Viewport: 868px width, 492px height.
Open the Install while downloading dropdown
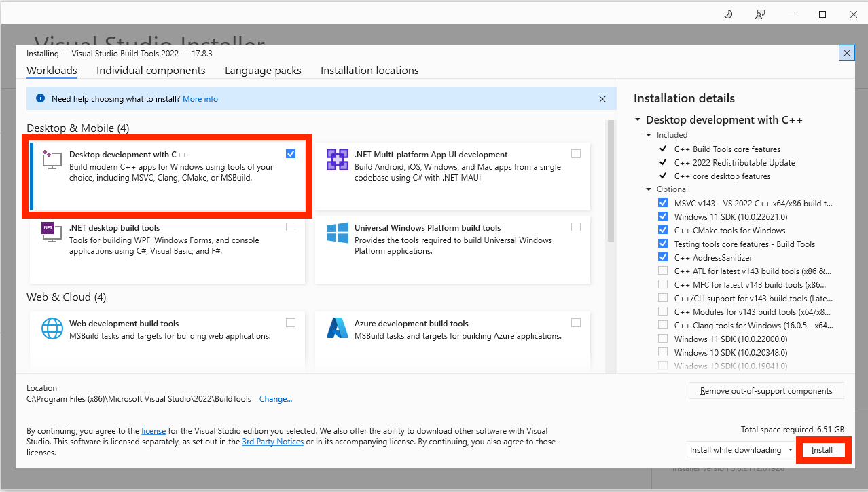[x=741, y=450]
